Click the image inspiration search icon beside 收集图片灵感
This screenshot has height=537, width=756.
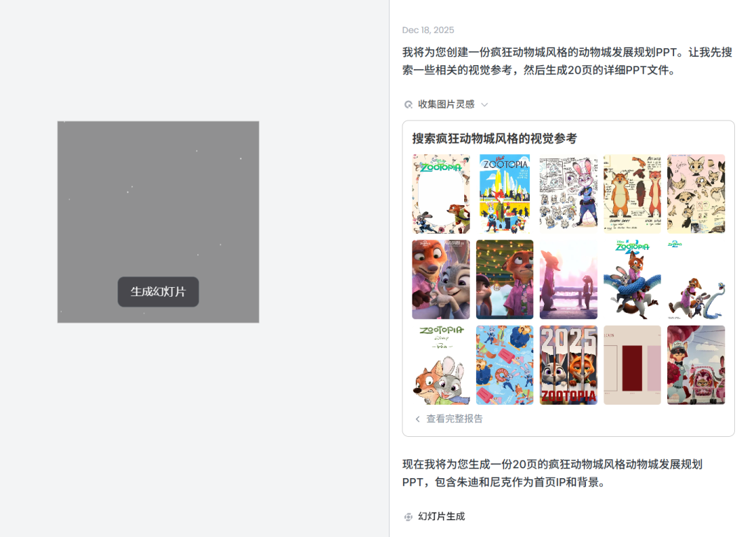pyautogui.click(x=408, y=104)
